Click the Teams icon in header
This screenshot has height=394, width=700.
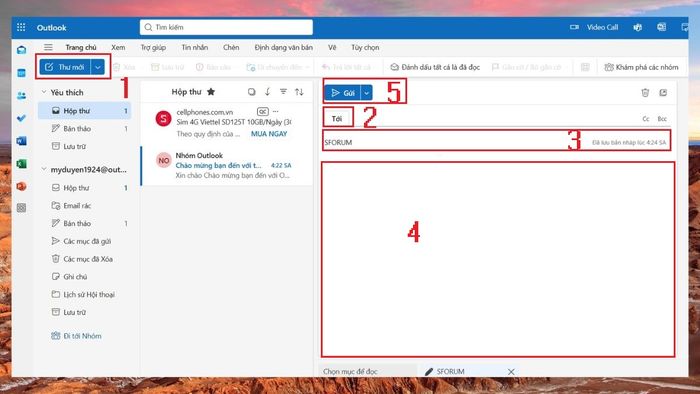pyautogui.click(x=638, y=27)
